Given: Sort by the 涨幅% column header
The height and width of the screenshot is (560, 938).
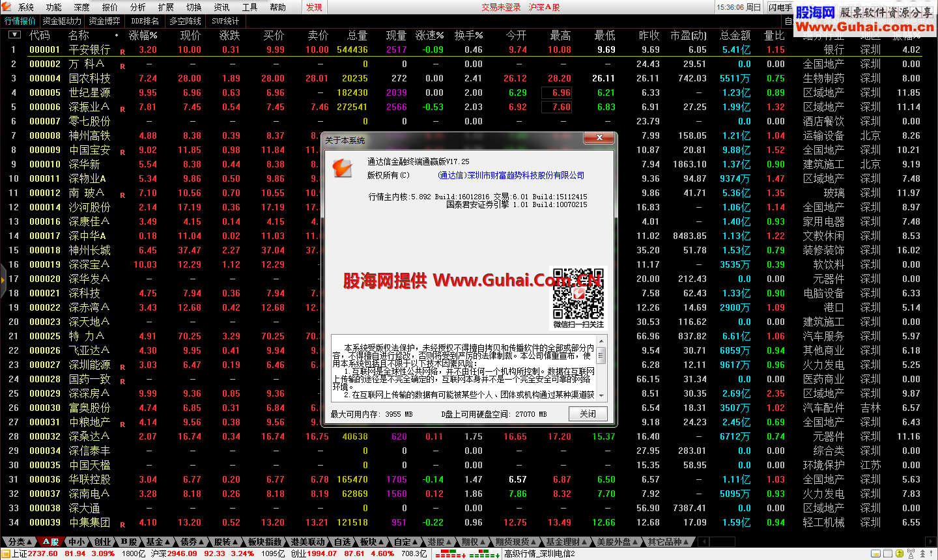Looking at the screenshot, I should click(x=143, y=35).
